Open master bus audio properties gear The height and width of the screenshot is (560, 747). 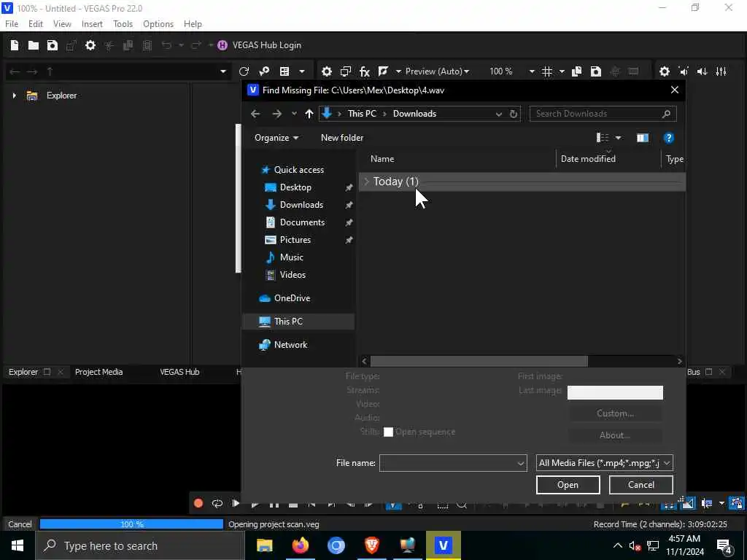[x=665, y=71]
